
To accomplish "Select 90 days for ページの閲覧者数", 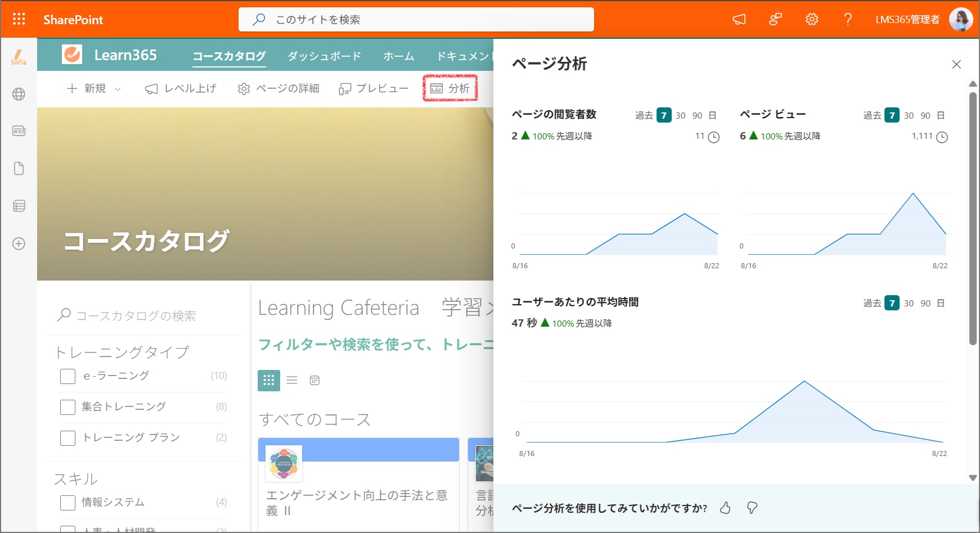I will point(698,115).
